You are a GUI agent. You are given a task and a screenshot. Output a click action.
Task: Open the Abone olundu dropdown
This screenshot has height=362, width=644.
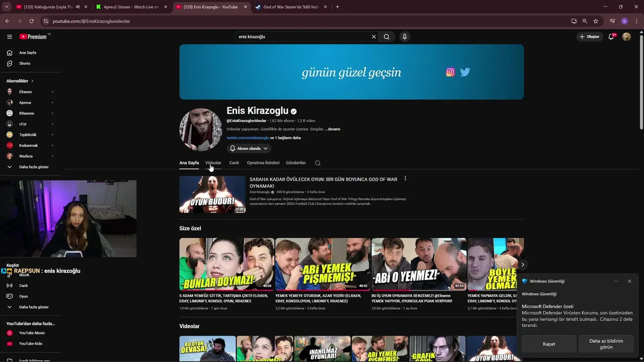tap(249, 148)
